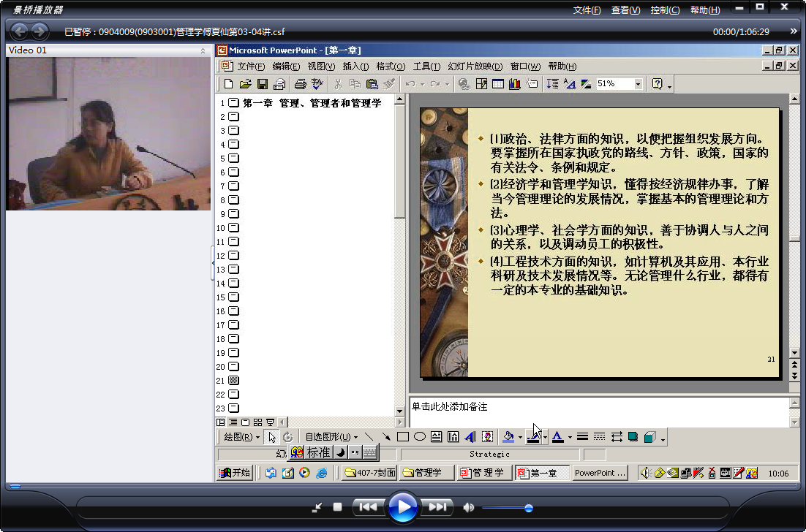The width and height of the screenshot is (806, 532).
Task: Select the Arrow drawing tool
Action: [386, 437]
